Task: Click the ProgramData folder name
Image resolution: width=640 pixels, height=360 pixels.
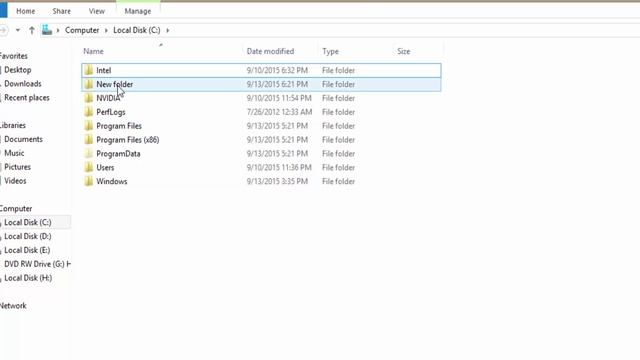Action: tap(118, 153)
